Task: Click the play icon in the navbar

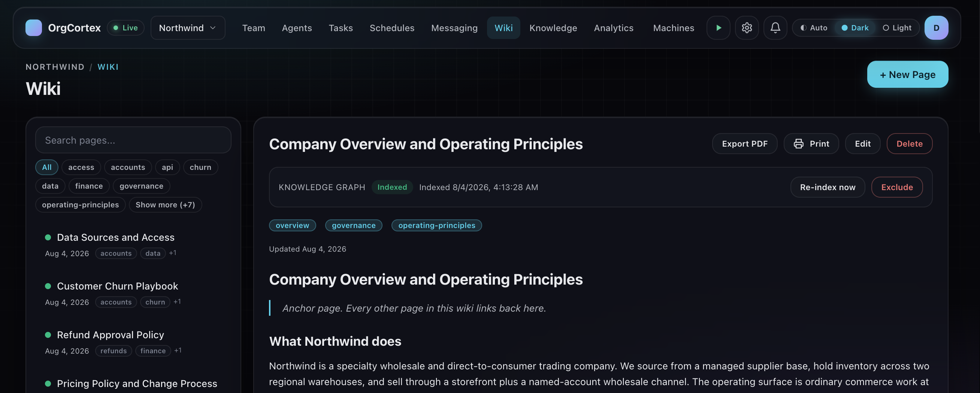Action: [718, 28]
